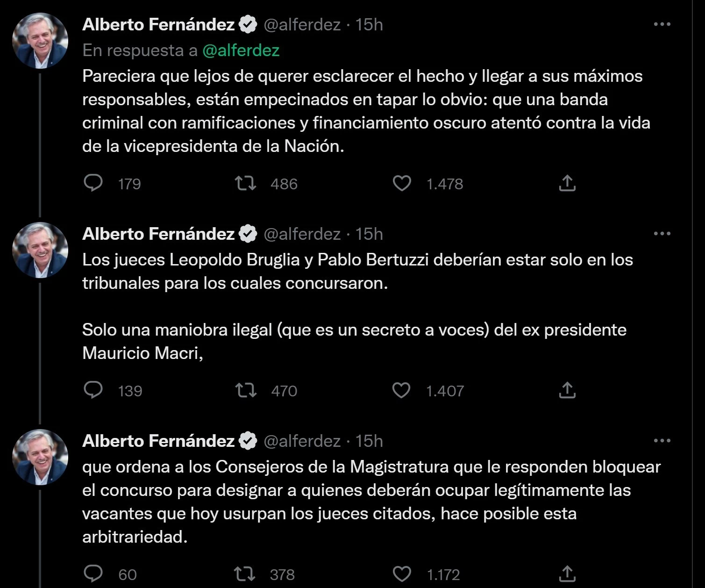This screenshot has height=588, width=705.
Task: Expand more options on the third tweet
Action: (x=662, y=441)
